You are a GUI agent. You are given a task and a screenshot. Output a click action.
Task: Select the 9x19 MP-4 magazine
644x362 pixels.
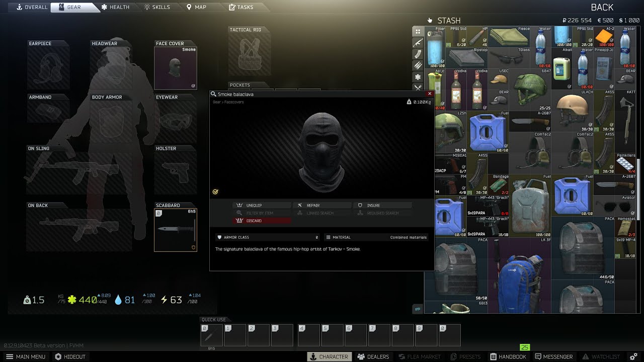click(625, 248)
